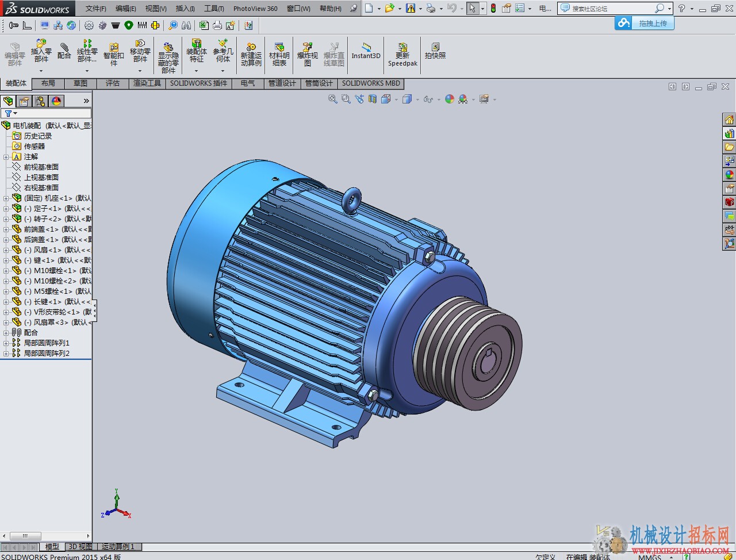Open dropdown arrow under 装配体特征
This screenshot has width=736, height=560.
tap(197, 71)
